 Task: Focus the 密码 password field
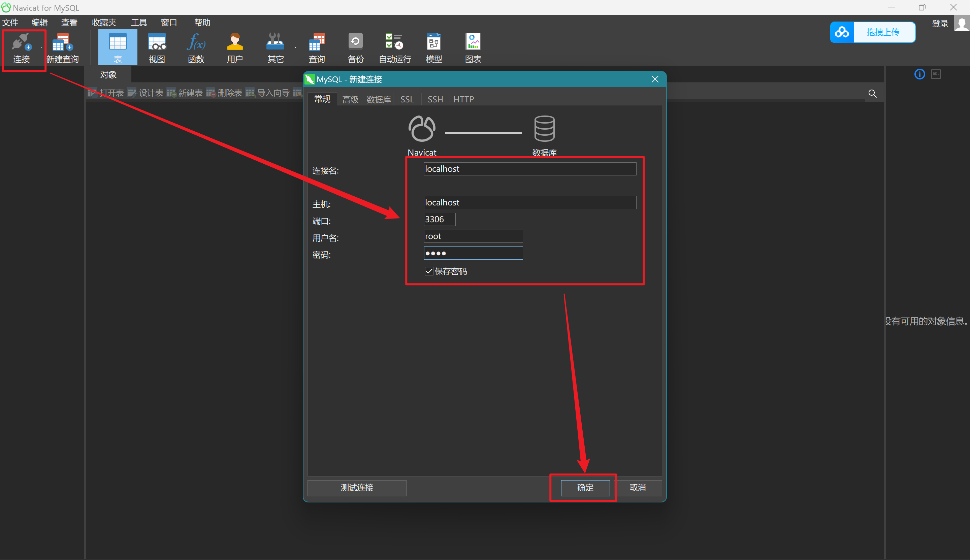pos(473,253)
